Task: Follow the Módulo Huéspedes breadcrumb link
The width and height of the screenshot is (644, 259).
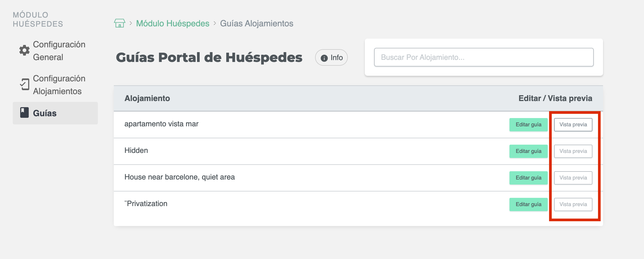Action: pos(173,23)
